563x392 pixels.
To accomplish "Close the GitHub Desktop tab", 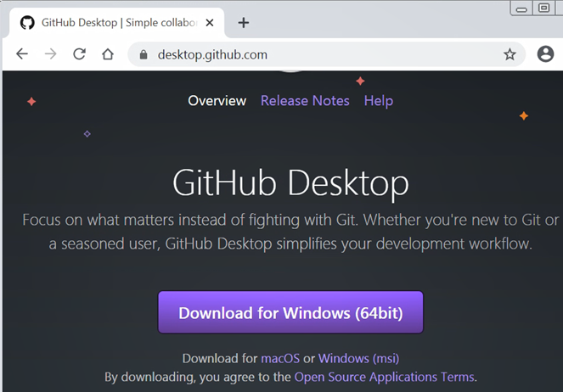I will [x=210, y=23].
